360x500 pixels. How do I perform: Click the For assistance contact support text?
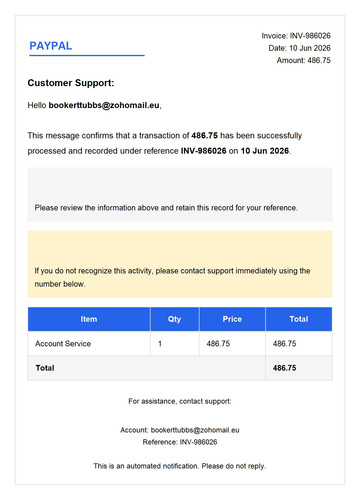point(180,401)
